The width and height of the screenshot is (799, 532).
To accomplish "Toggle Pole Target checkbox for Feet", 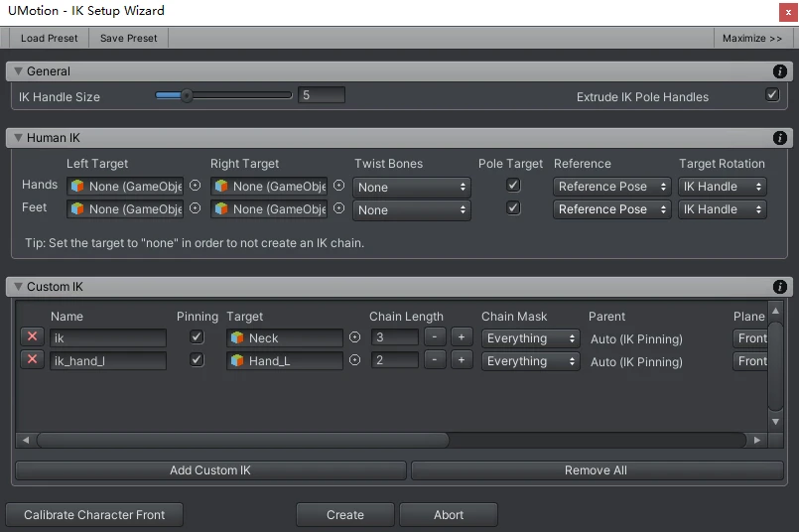I will pos(513,207).
